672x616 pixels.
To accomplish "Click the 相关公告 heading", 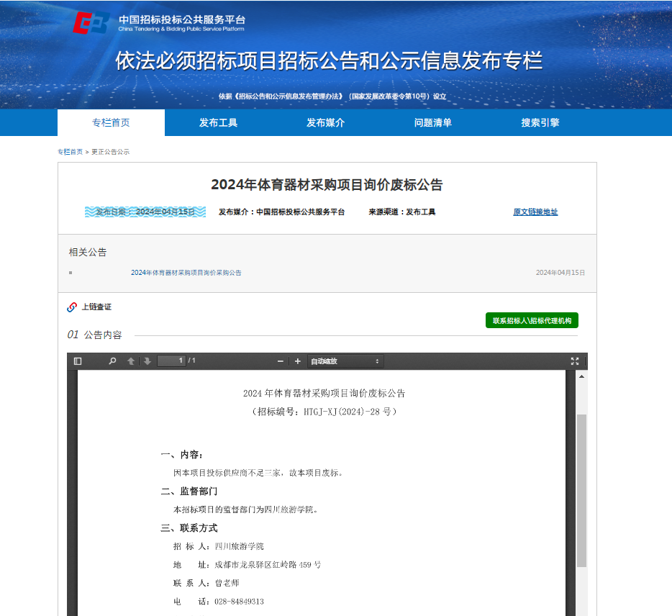I will pyautogui.click(x=88, y=252).
